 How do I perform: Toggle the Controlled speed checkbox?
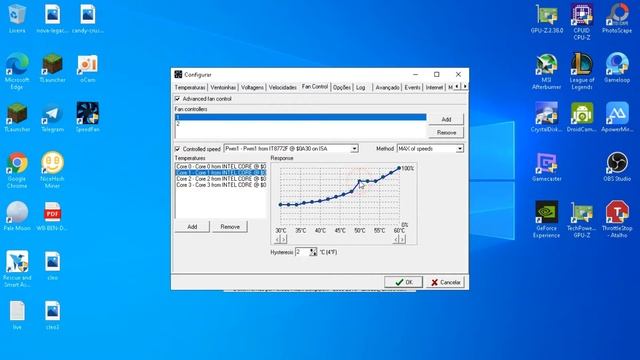pos(177,149)
